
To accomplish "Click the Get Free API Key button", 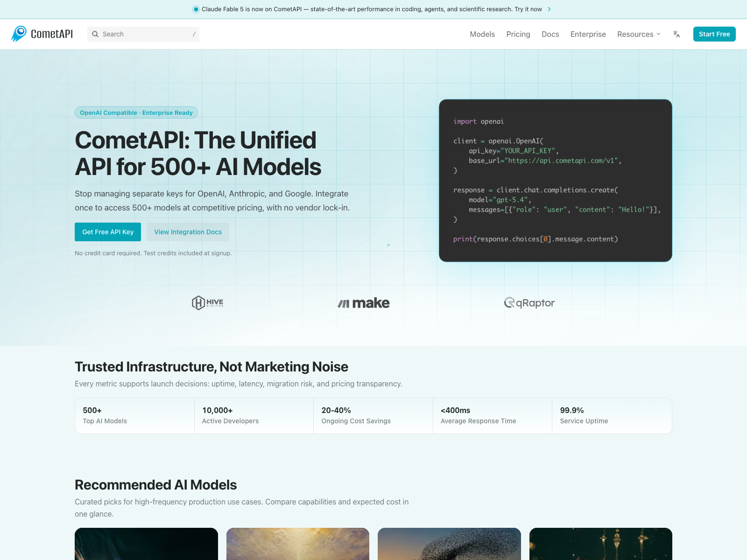I will point(108,232).
